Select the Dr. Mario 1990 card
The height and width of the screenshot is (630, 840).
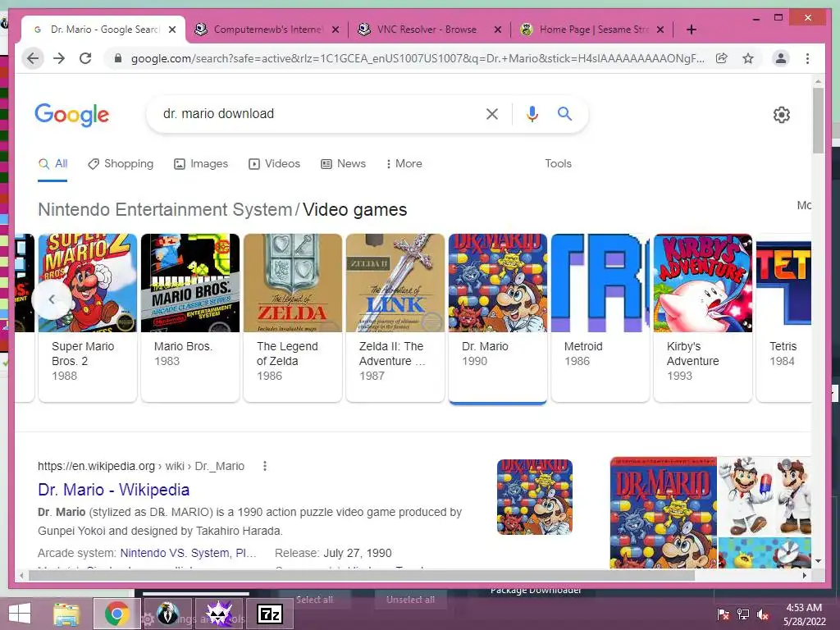point(498,317)
